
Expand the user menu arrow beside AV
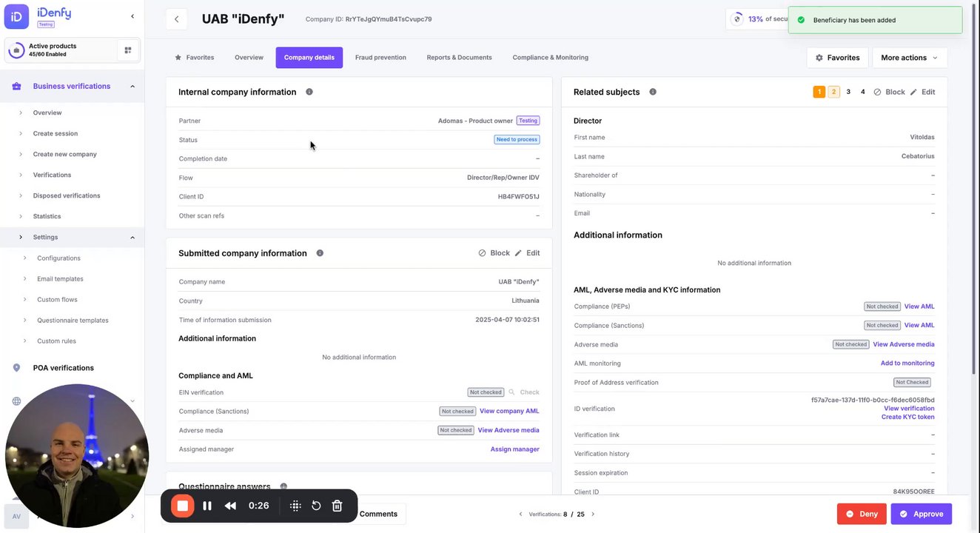point(132,516)
